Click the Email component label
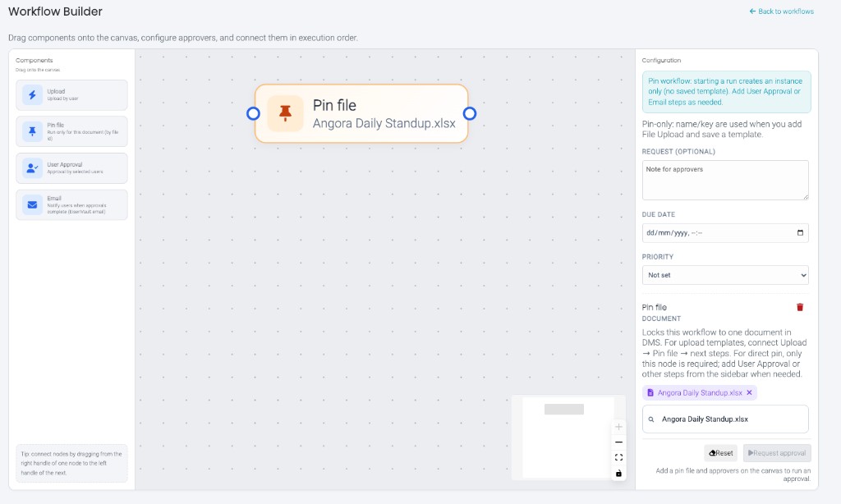Image resolution: width=841 pixels, height=504 pixels. [54, 198]
